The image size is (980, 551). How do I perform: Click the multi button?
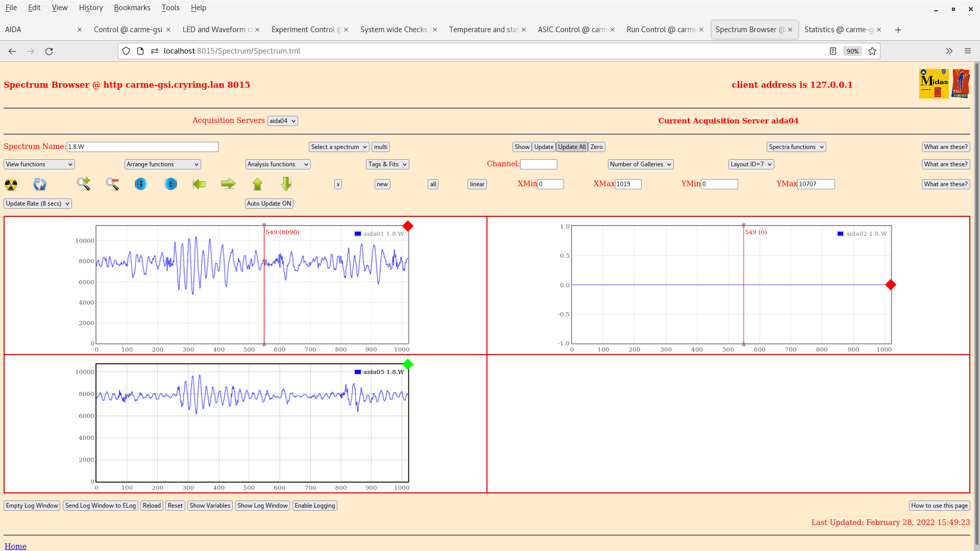[x=381, y=147]
